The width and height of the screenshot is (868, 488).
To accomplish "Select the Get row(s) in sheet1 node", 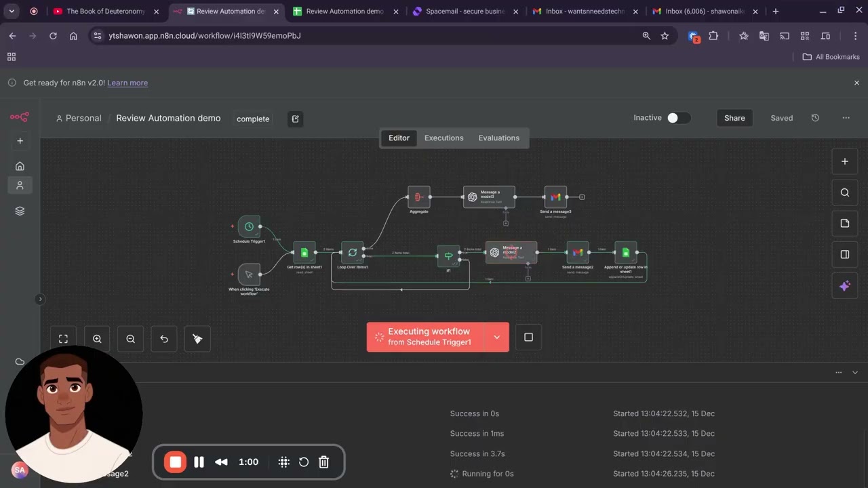I will point(304,253).
